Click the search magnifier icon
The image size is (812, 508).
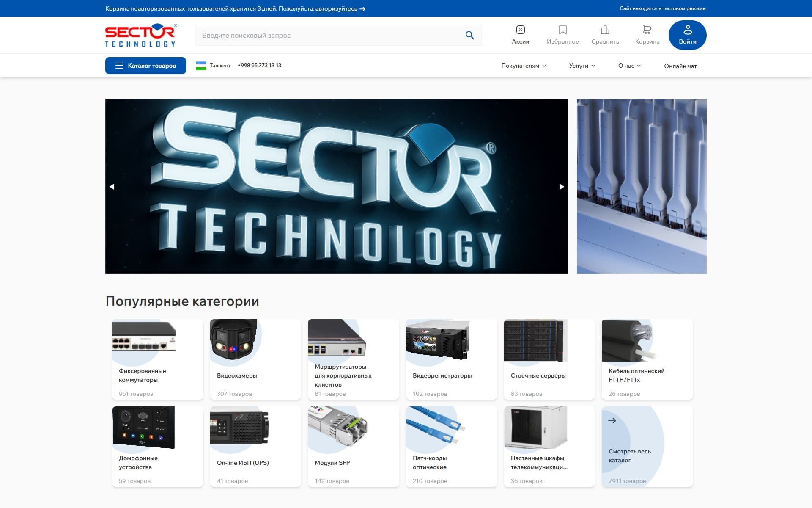click(x=469, y=35)
